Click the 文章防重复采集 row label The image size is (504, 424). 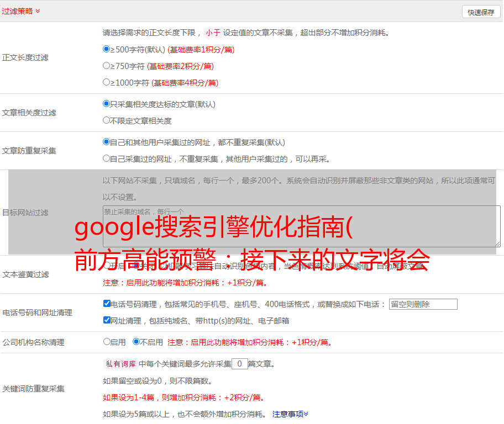[x=29, y=151]
